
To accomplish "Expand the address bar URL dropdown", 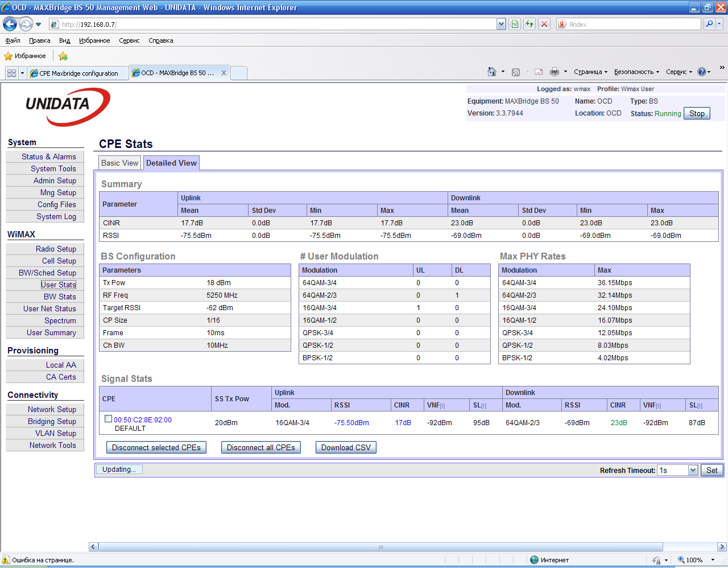I will click(x=501, y=24).
